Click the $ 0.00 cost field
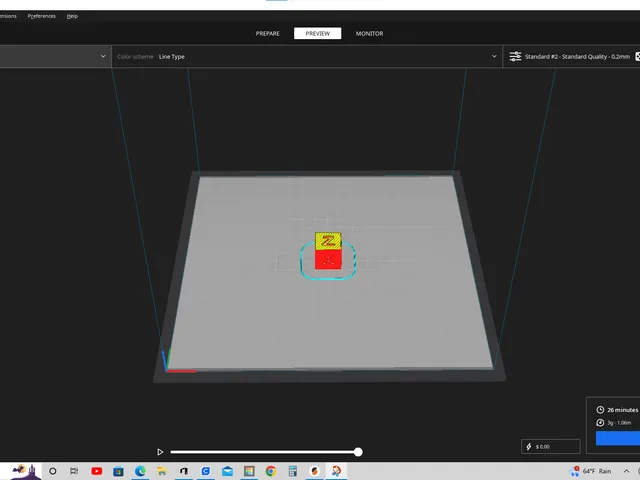Image resolution: width=640 pixels, height=480 pixels. 551,447
